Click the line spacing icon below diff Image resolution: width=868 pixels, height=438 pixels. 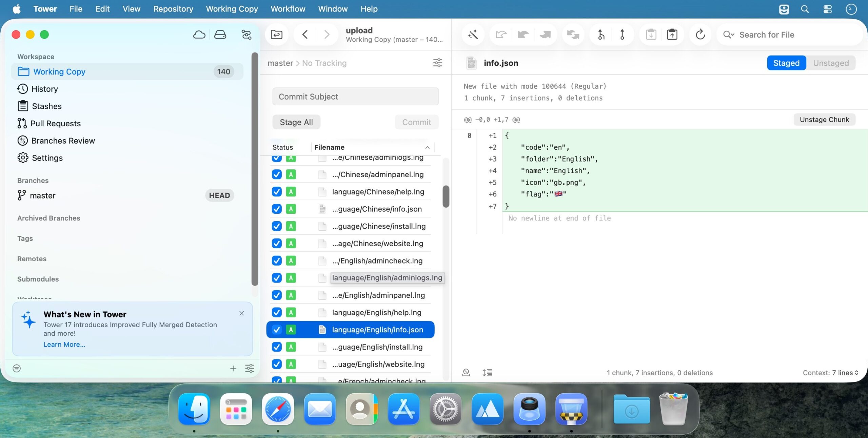click(x=487, y=373)
